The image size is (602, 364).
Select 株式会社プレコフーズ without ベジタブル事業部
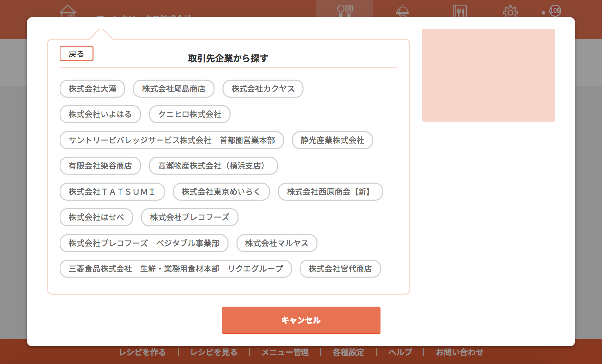tap(190, 217)
